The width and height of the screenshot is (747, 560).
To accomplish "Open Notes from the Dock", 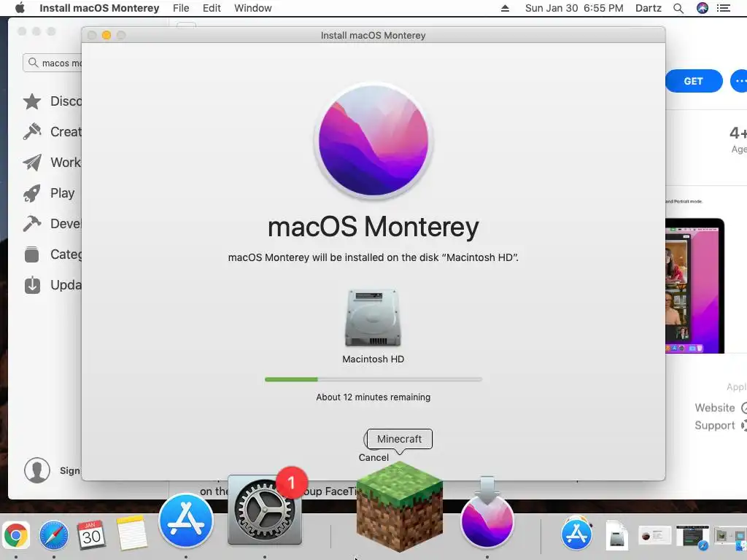I will tap(132, 533).
